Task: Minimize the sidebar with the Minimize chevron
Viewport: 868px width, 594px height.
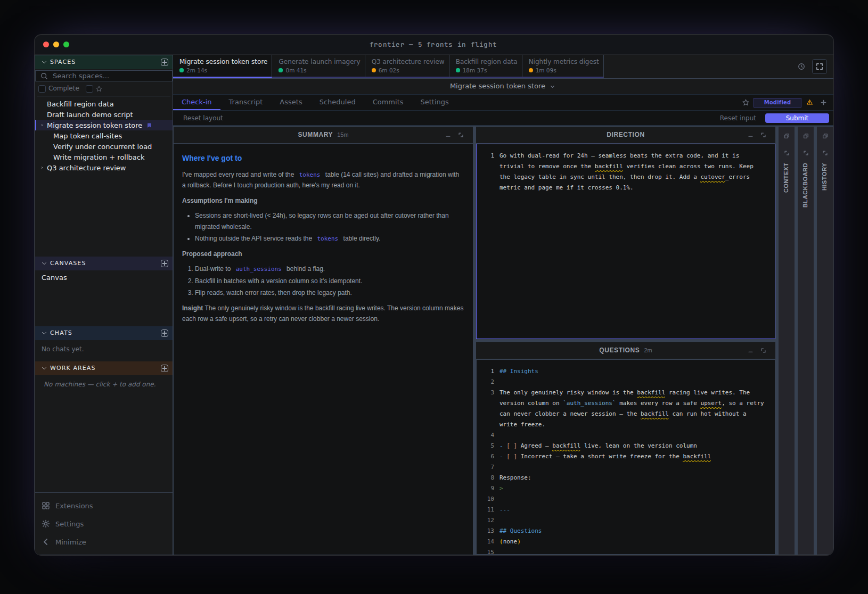Action: (x=46, y=542)
